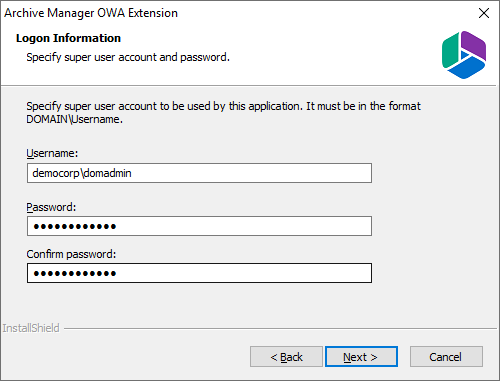The image size is (500, 381).
Task: Close the Archive Manager OWA Extension dialog
Action: pos(484,13)
